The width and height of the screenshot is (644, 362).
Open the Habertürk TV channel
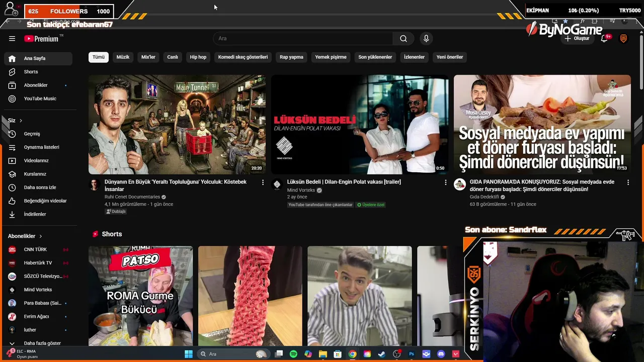tap(38, 263)
